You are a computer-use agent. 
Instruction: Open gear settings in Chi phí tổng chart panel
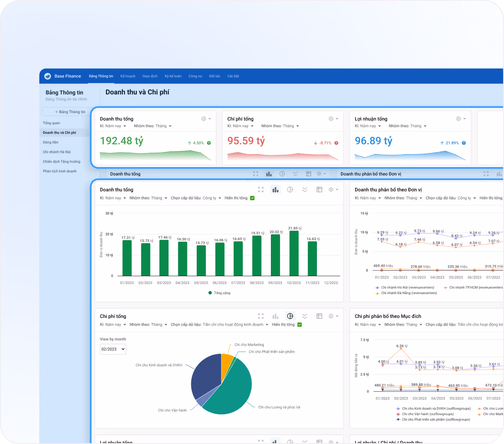tap(331, 316)
